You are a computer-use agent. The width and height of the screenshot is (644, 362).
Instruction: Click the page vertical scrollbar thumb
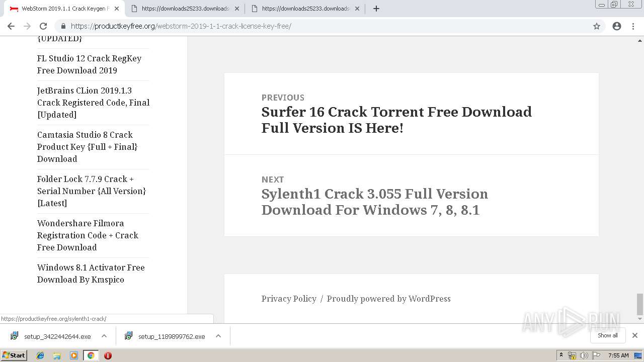pos(640,304)
